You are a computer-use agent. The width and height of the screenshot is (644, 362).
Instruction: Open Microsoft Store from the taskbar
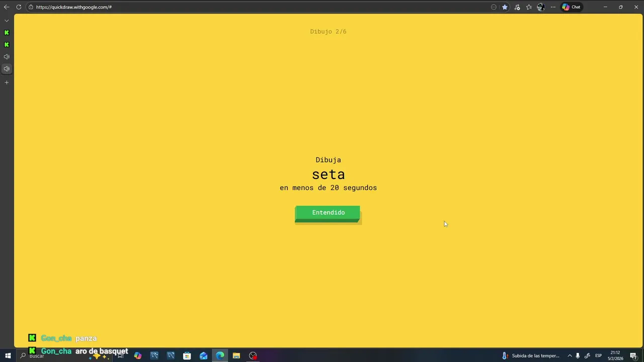pyautogui.click(x=187, y=356)
